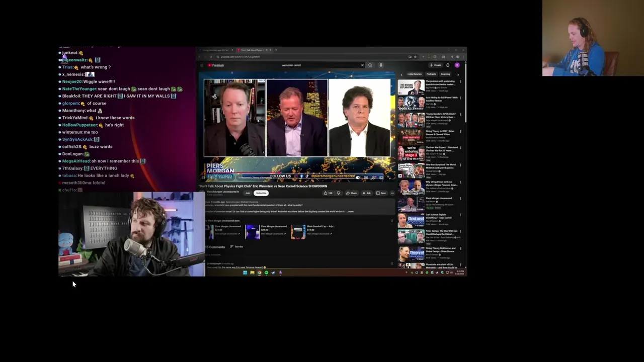This screenshot has height=362, width=644.
Task: Open video player settings gear
Action: pos(374,177)
